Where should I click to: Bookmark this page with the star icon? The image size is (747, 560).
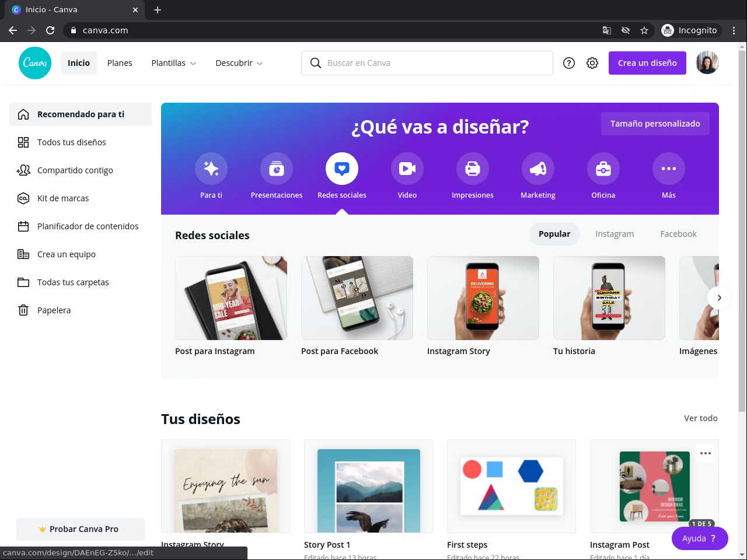pyautogui.click(x=644, y=30)
